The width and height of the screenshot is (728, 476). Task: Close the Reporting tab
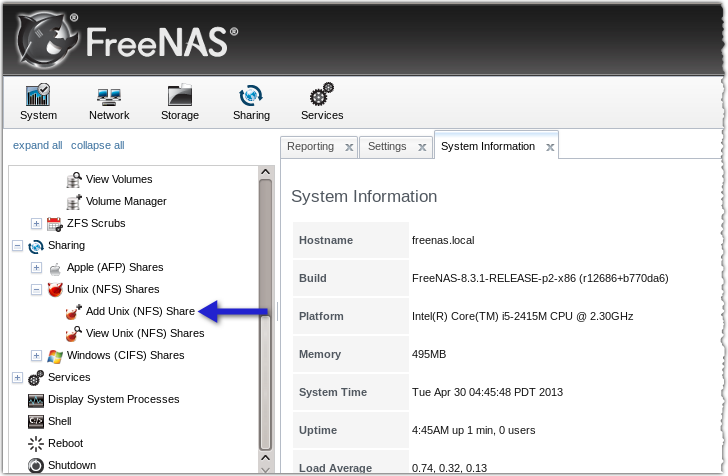[x=349, y=148]
